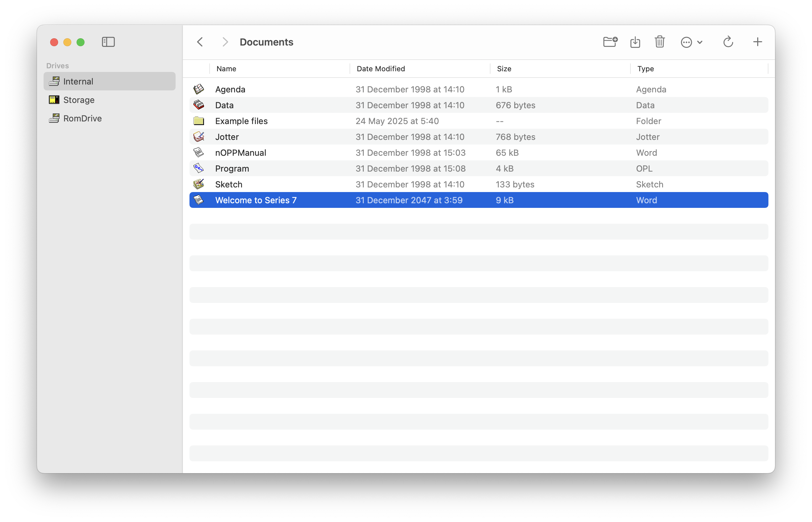Image resolution: width=812 pixels, height=522 pixels.
Task: Click the Jotter file icon
Action: (199, 137)
